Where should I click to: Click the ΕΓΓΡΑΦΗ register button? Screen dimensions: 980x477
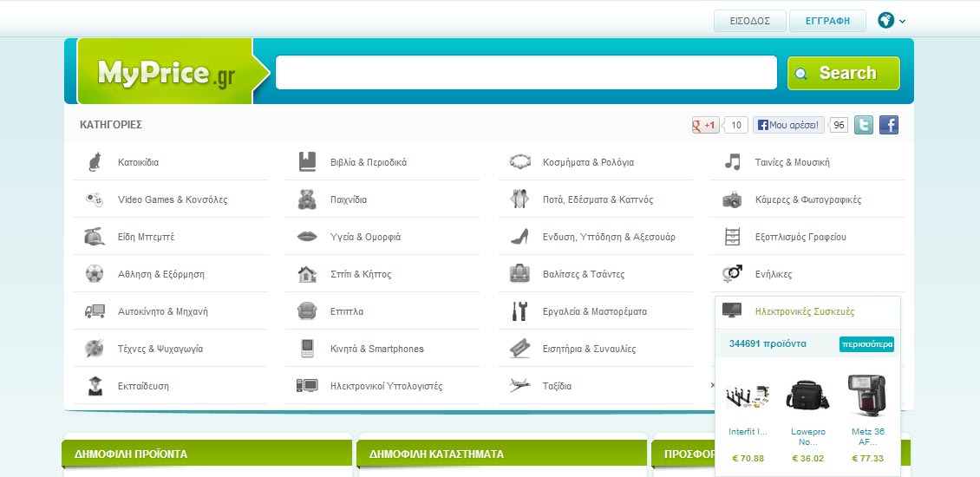[x=827, y=21]
